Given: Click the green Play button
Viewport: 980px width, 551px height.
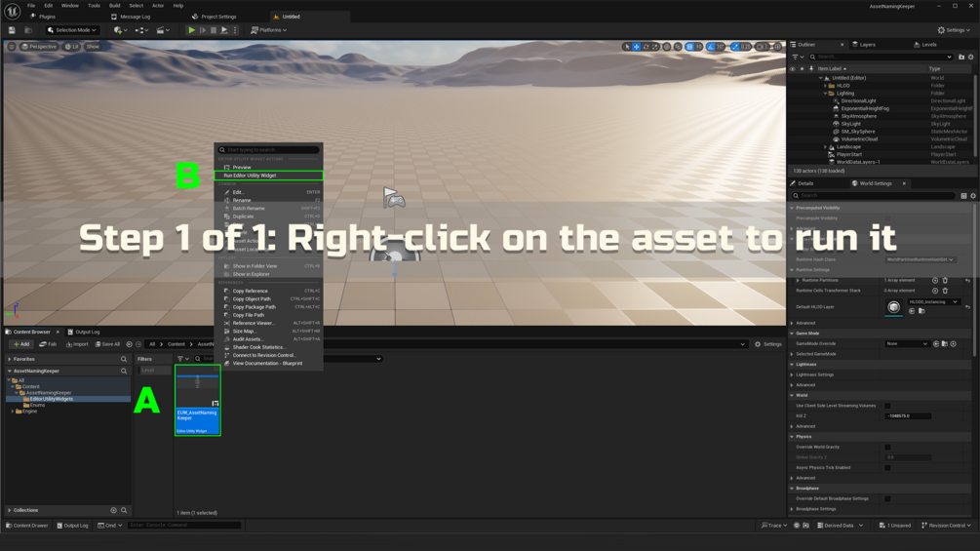Looking at the screenshot, I should pos(191,30).
